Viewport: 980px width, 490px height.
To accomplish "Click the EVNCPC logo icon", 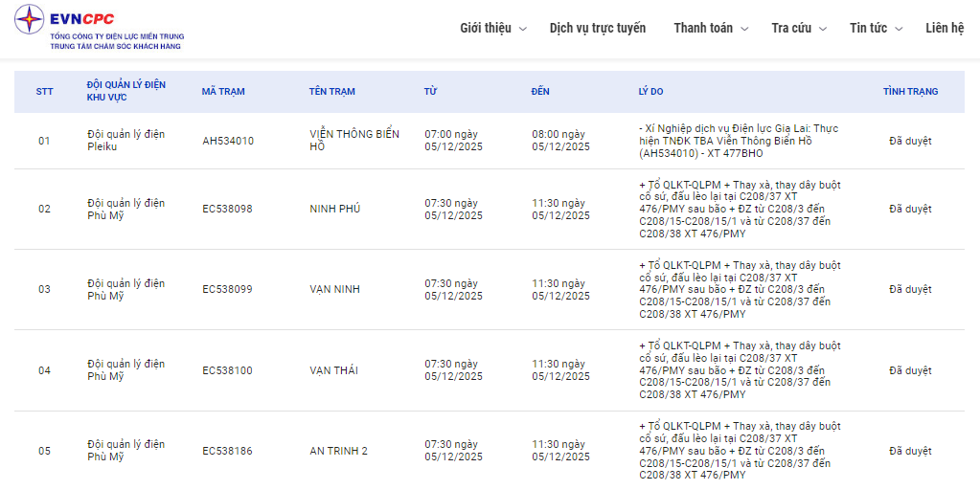I will [30, 19].
